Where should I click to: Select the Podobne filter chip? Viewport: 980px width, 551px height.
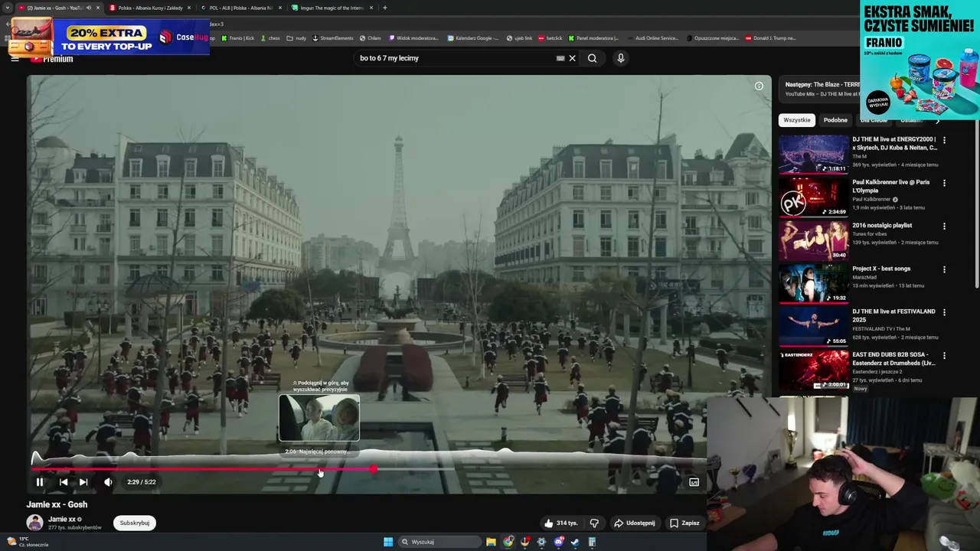pyautogui.click(x=835, y=120)
